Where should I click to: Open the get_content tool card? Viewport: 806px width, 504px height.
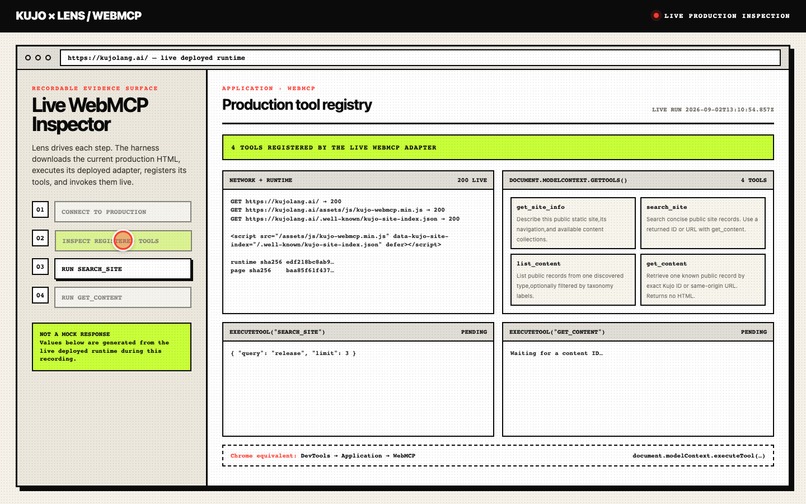coord(703,279)
